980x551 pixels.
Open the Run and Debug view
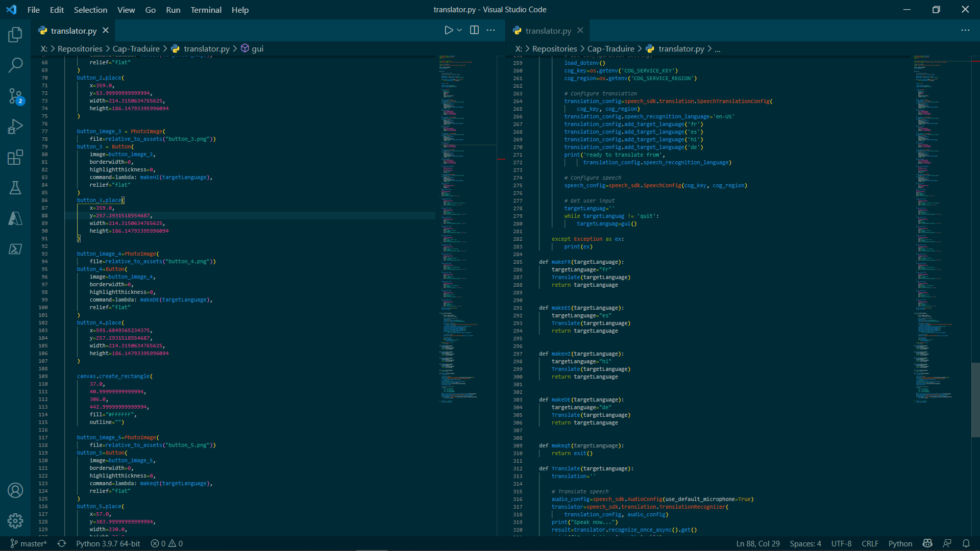(x=15, y=127)
